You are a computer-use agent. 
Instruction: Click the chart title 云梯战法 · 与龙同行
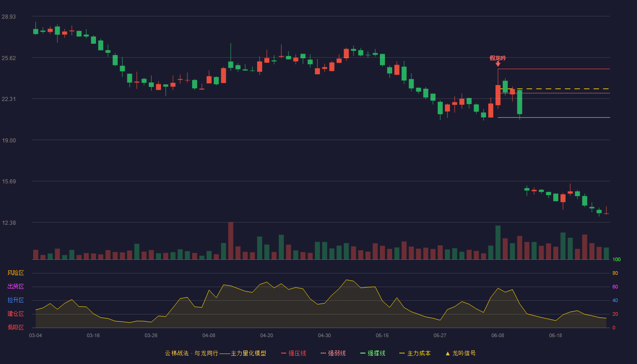coord(192,353)
